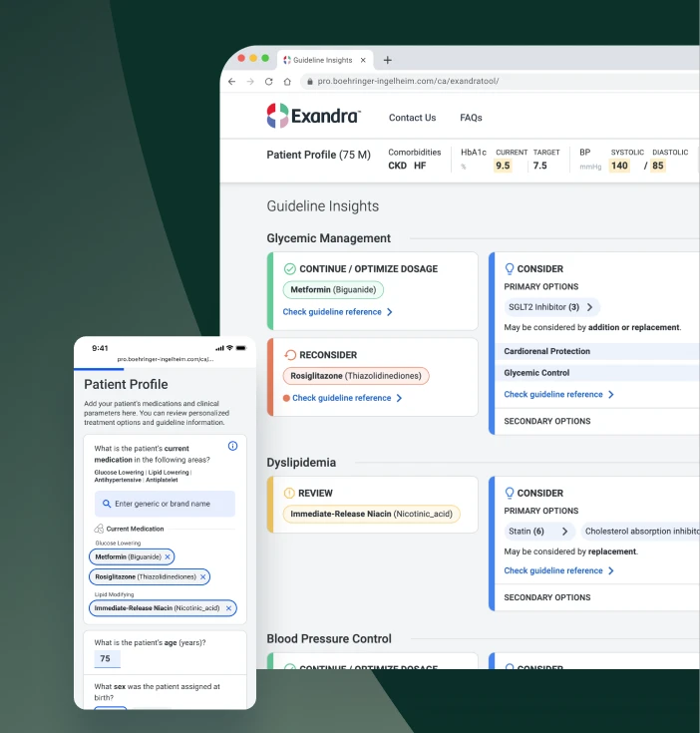Click the Metformin chip in the mobile medication list
Viewport: 700px width, 733px height.
[x=132, y=556]
